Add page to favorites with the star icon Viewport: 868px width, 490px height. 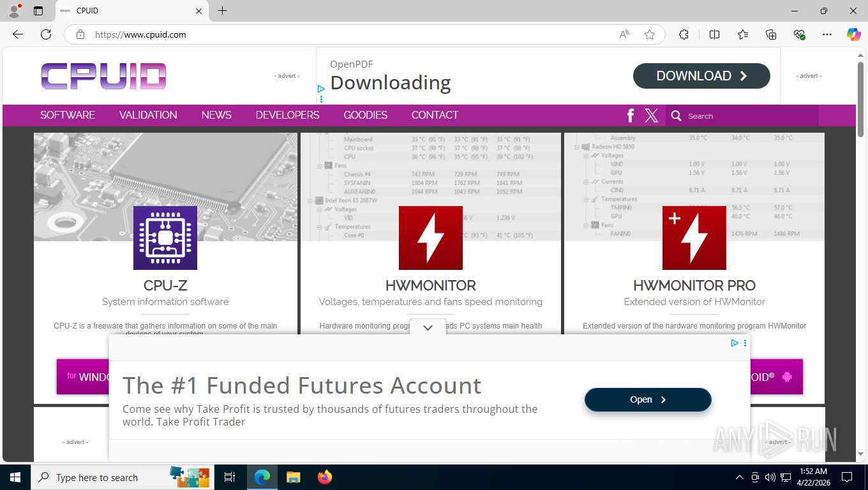(650, 34)
